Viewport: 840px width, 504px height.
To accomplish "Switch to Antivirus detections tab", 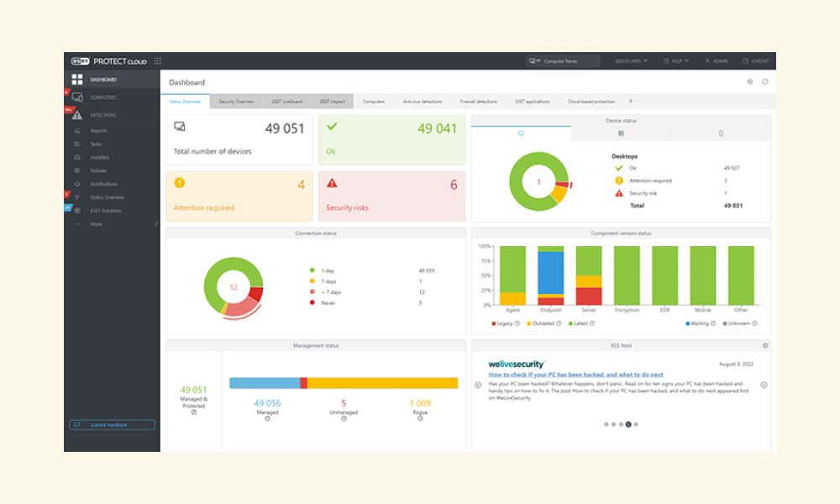I will pyautogui.click(x=423, y=102).
